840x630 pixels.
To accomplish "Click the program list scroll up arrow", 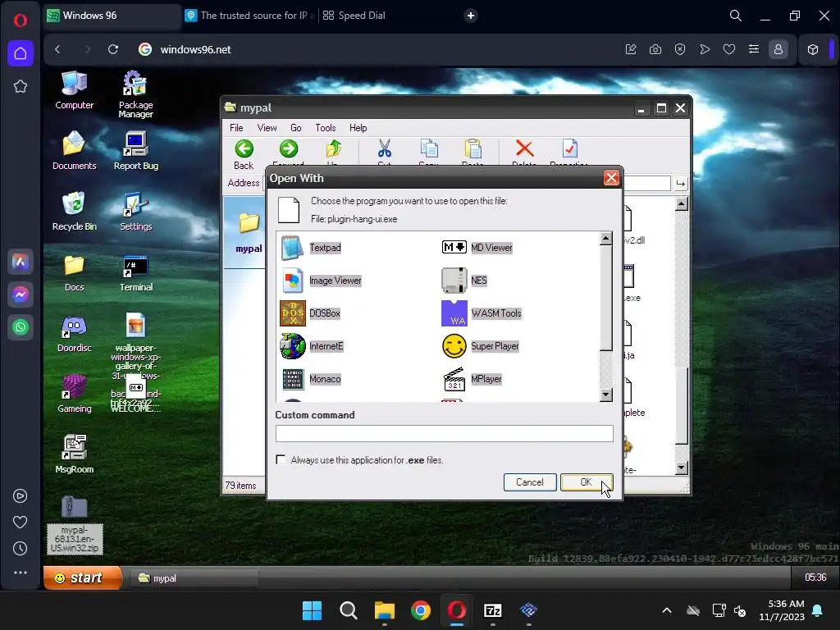I will [x=606, y=239].
